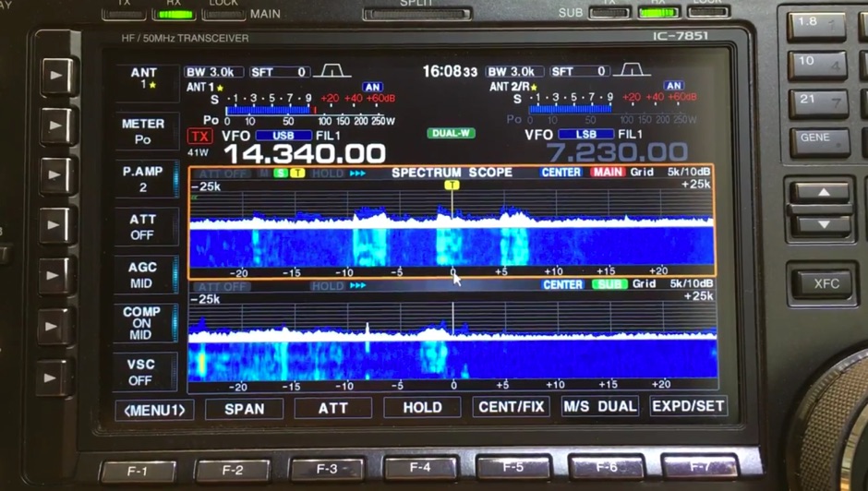Image resolution: width=868 pixels, height=491 pixels.
Task: Tap the DUAL-W indicator
Action: click(451, 133)
